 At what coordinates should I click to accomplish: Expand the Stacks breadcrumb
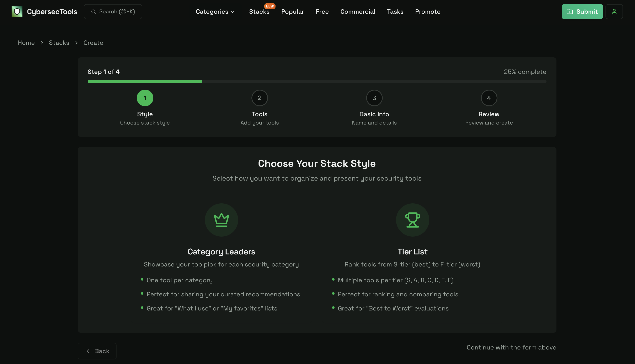pyautogui.click(x=59, y=43)
